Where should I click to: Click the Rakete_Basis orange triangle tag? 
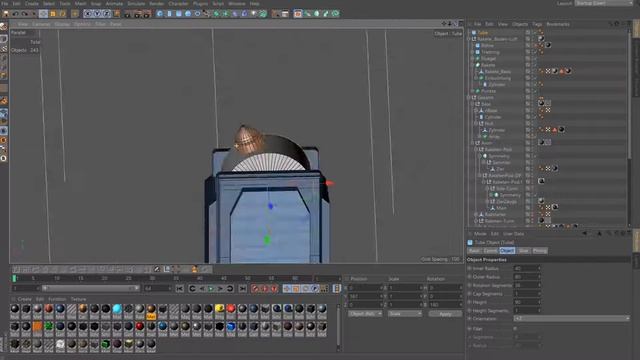(x=561, y=71)
